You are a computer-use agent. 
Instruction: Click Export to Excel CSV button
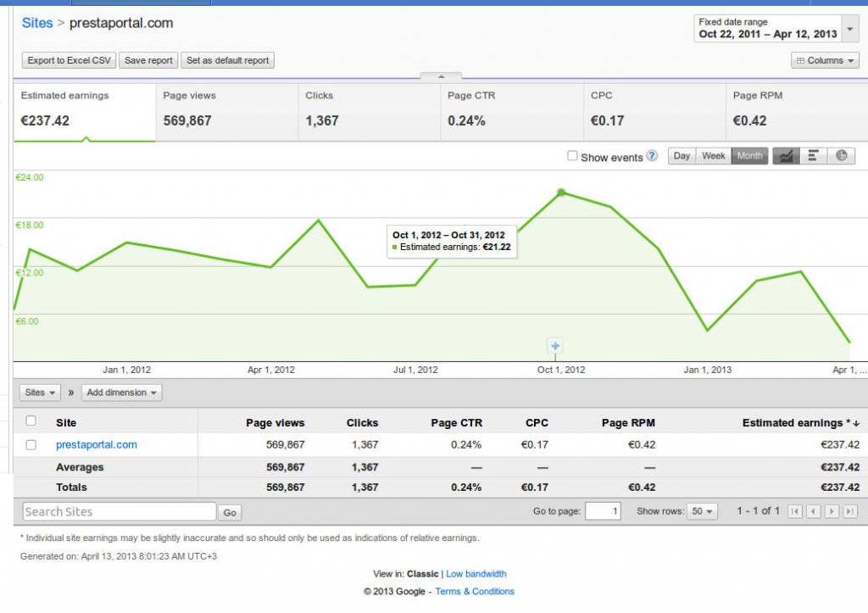point(69,60)
